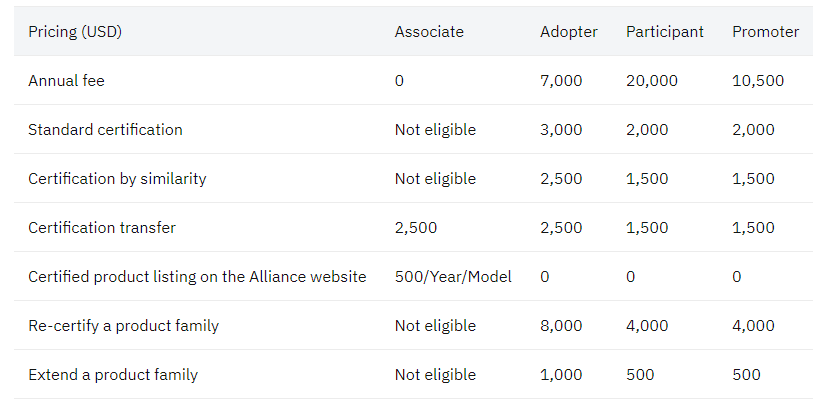Click the Promoter annual fee 10,500

point(758,81)
